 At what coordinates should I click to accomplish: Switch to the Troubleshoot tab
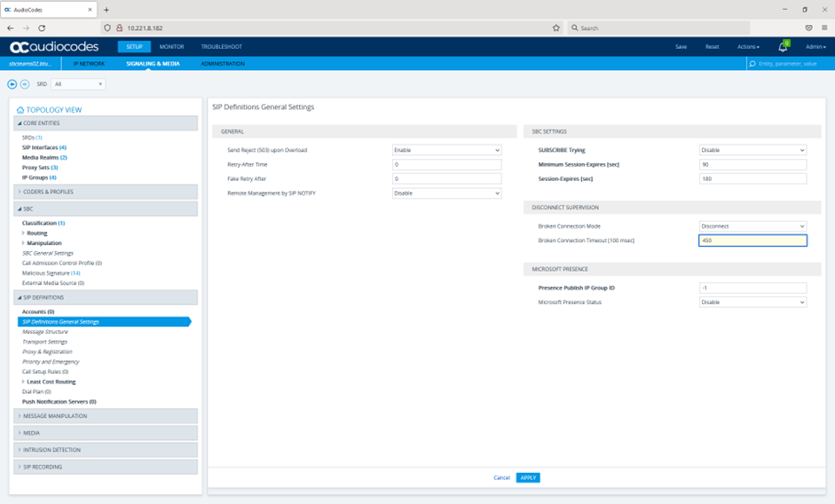[222, 47]
